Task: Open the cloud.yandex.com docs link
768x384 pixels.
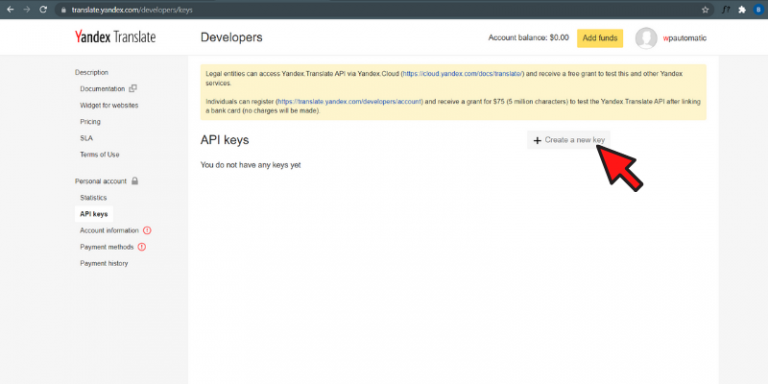Action: tap(463, 73)
